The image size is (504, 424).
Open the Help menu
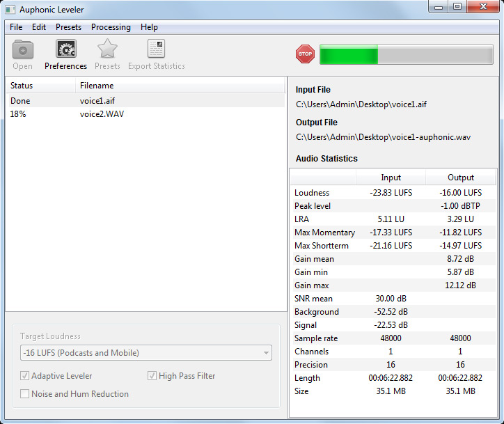149,27
